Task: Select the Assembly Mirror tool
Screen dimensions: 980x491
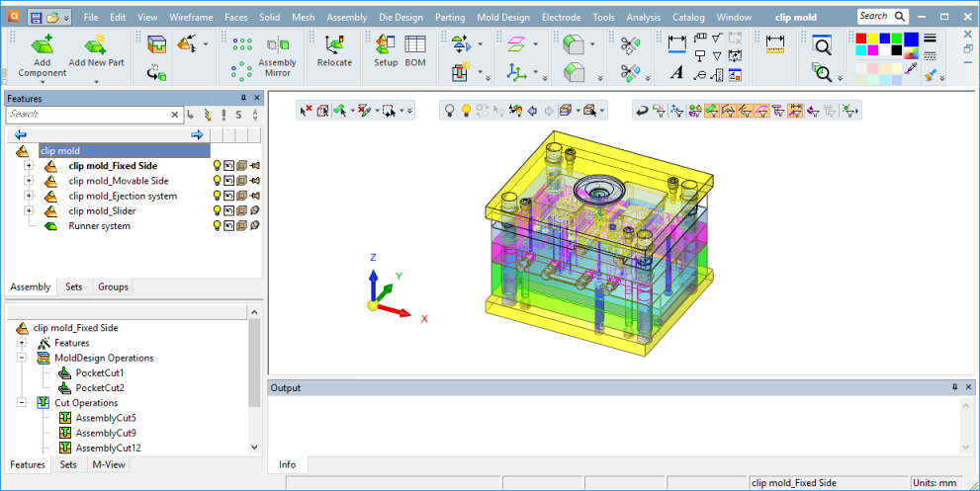Action: pyautogui.click(x=278, y=56)
